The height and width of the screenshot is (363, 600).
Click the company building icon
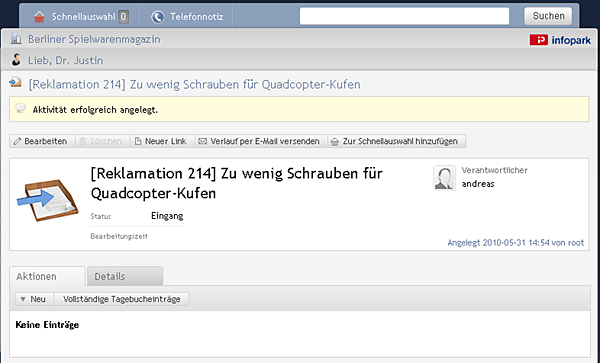click(x=16, y=39)
